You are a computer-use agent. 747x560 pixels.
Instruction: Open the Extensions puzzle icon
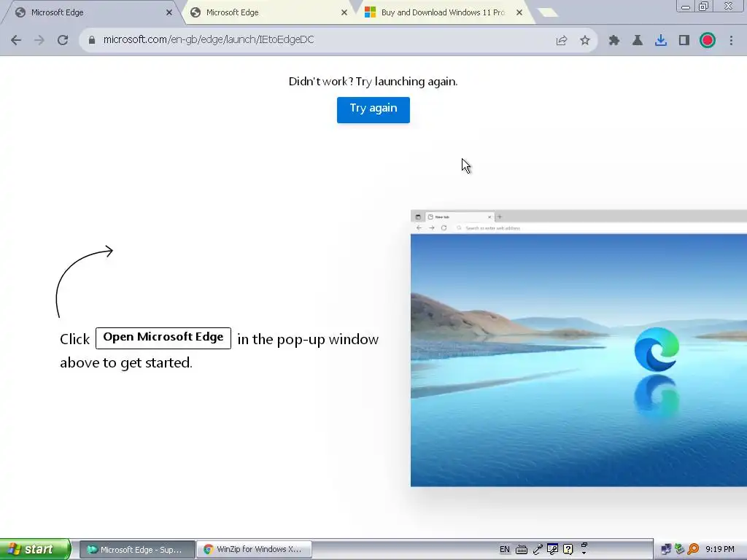(x=614, y=40)
